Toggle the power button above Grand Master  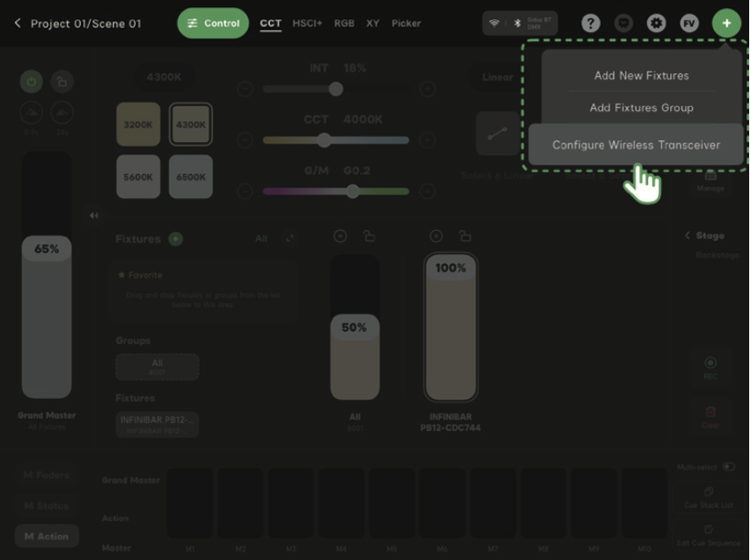pyautogui.click(x=31, y=82)
